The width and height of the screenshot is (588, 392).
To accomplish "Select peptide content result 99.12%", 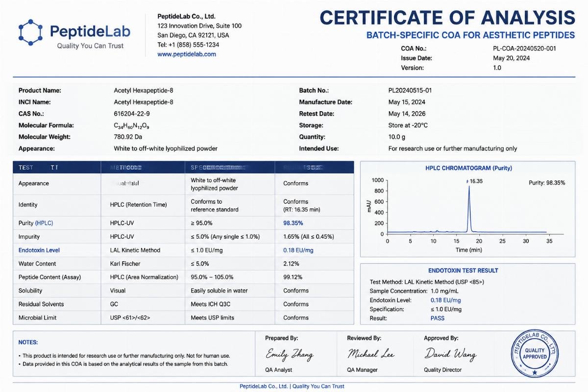I will click(x=293, y=277).
